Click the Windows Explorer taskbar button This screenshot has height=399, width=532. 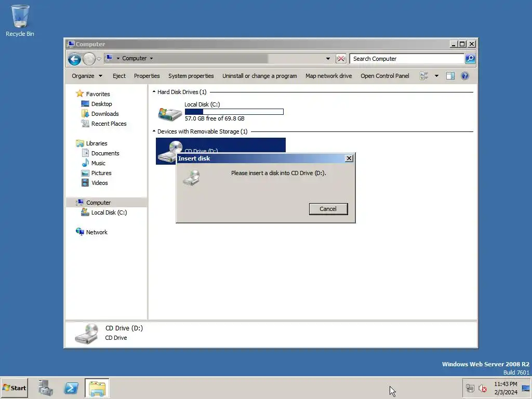click(x=97, y=388)
